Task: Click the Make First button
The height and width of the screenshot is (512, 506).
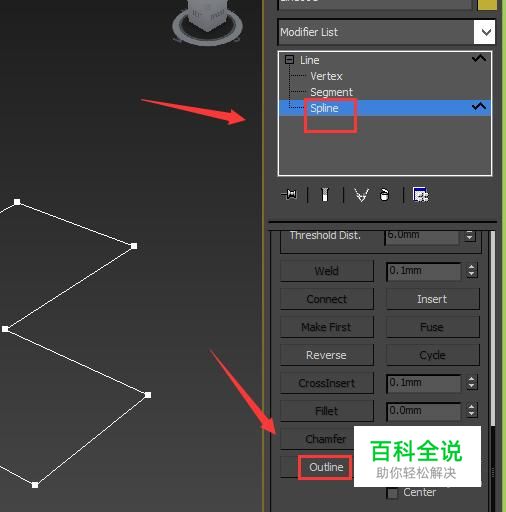Action: [327, 327]
